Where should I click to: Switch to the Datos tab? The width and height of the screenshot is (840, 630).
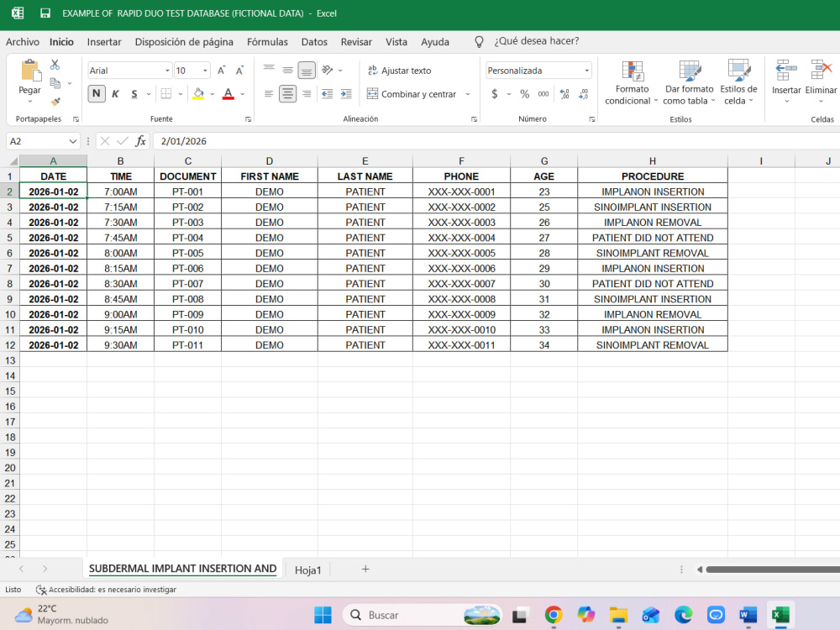(x=314, y=42)
